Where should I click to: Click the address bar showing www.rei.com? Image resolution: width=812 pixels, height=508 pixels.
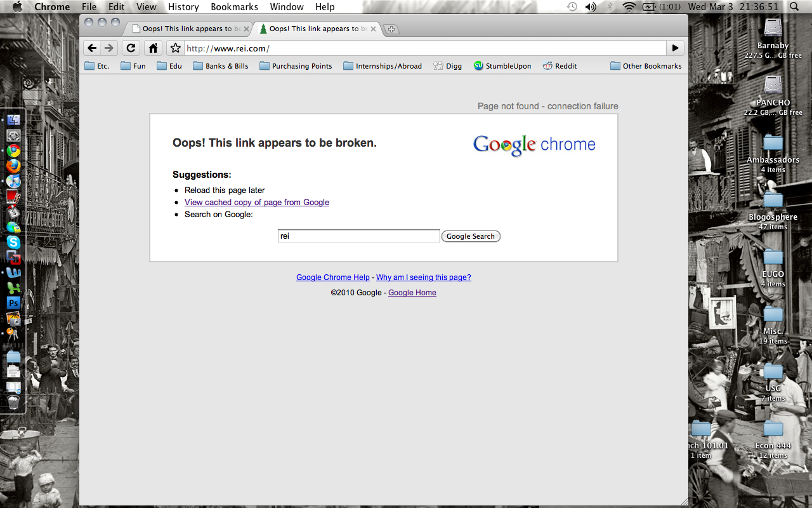[x=425, y=48]
